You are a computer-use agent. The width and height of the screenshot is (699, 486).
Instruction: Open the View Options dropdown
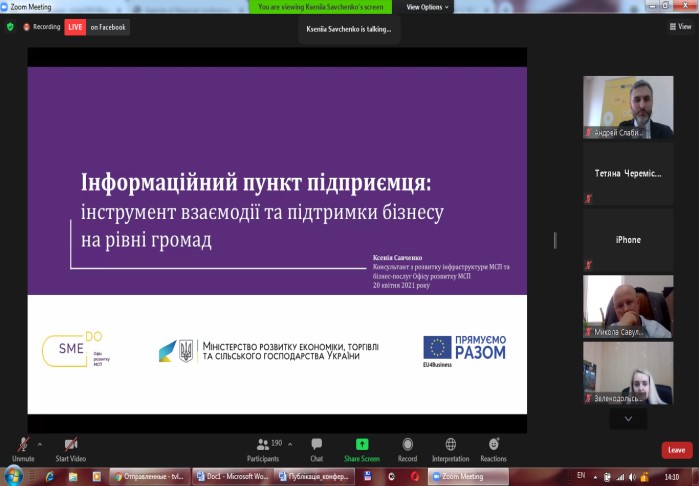[x=427, y=7]
